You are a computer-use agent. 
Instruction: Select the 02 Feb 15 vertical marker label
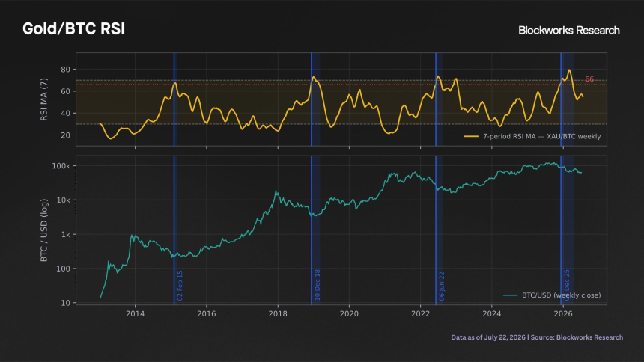pos(180,286)
